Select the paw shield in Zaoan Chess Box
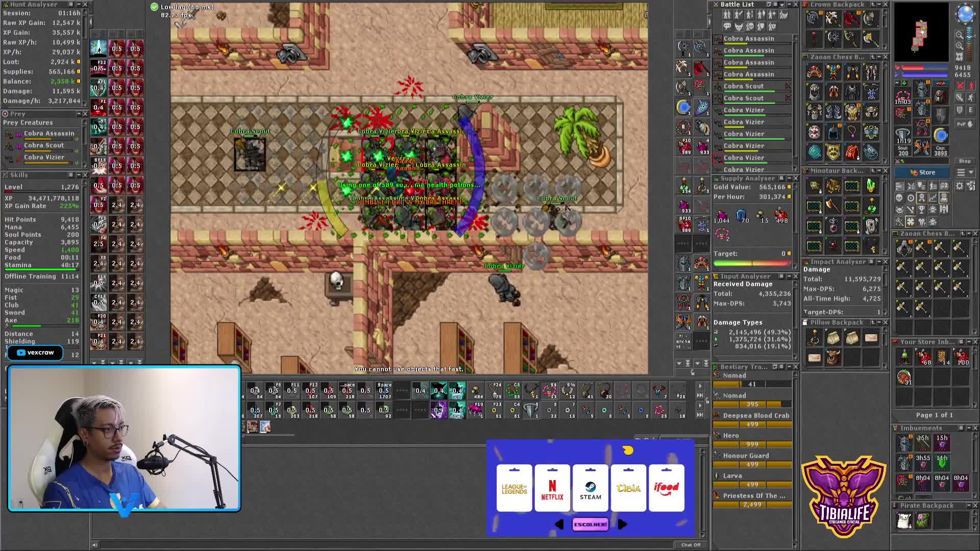Screen dimensions: 980x551 (834, 152)
